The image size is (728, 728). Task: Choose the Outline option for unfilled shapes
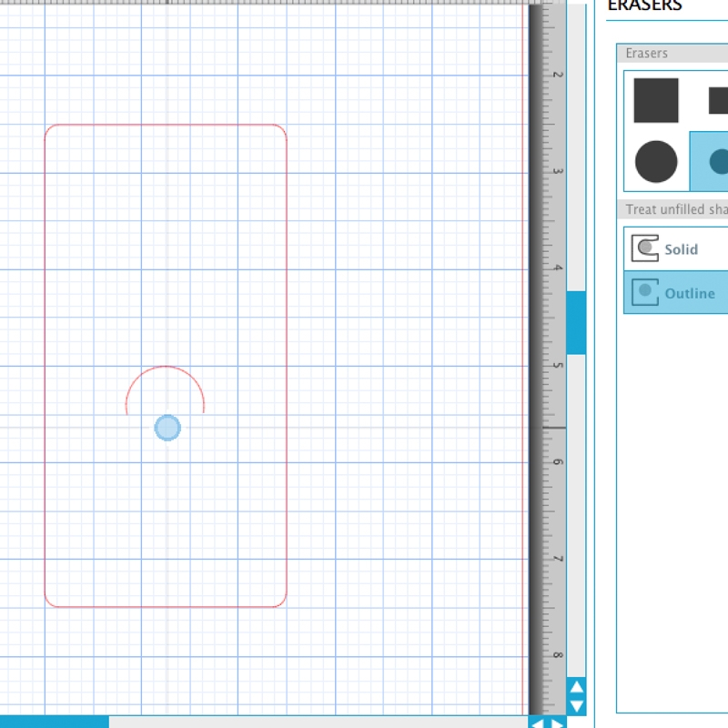click(x=675, y=293)
